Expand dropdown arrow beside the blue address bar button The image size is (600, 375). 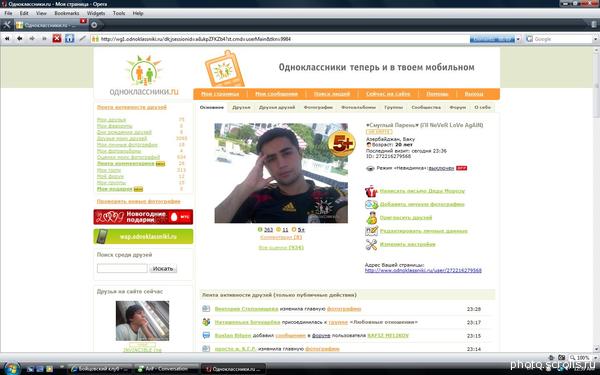518,39
